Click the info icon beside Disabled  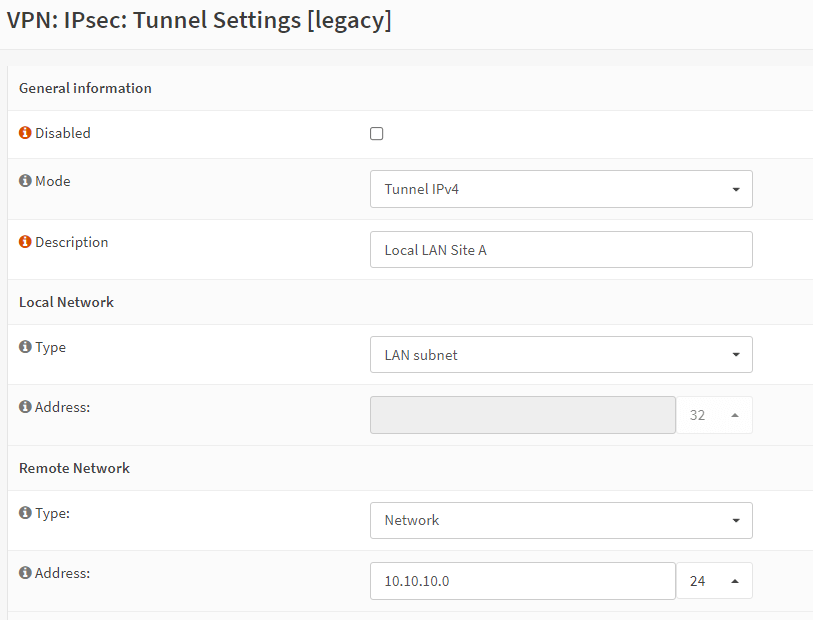[25, 133]
